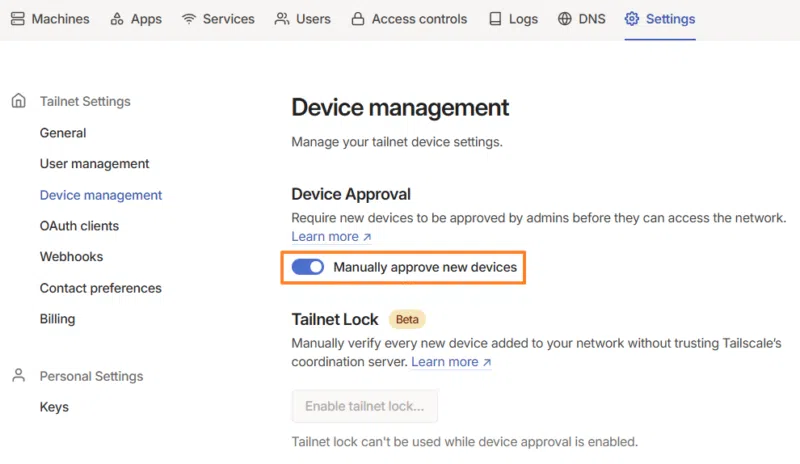800x464 pixels.
Task: Open Learn more link for Tailnet Lock
Action: coord(451,362)
